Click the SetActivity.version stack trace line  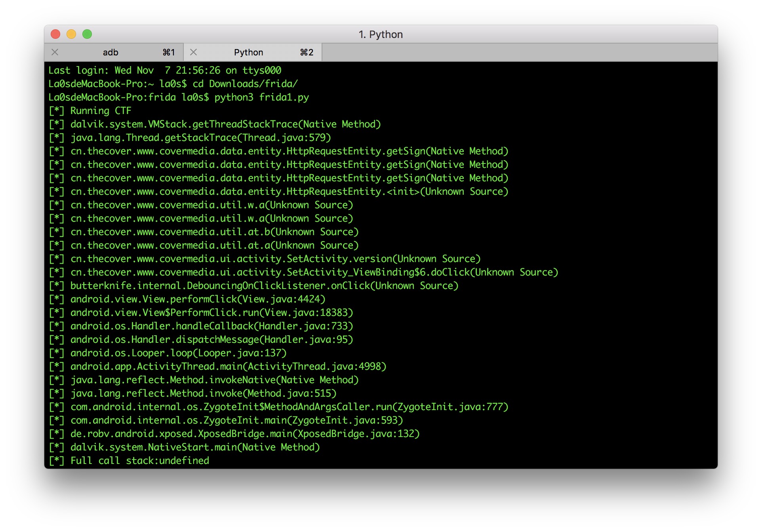coord(275,259)
